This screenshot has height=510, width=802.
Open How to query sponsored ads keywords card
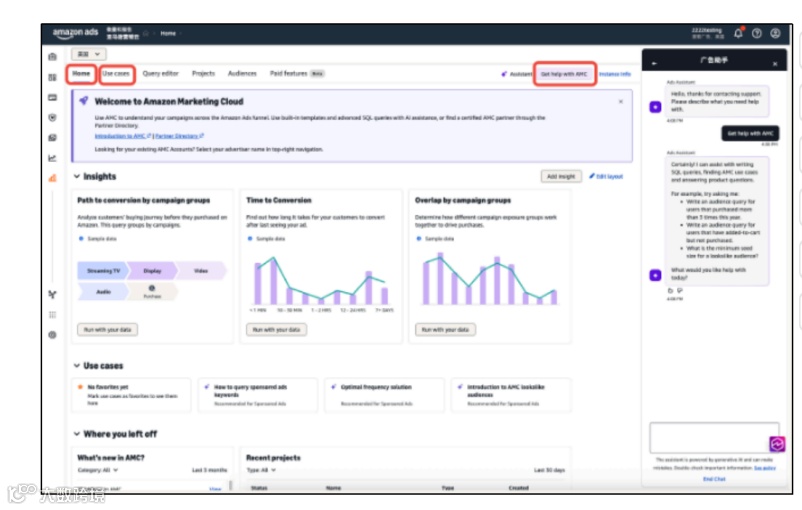pos(258,395)
